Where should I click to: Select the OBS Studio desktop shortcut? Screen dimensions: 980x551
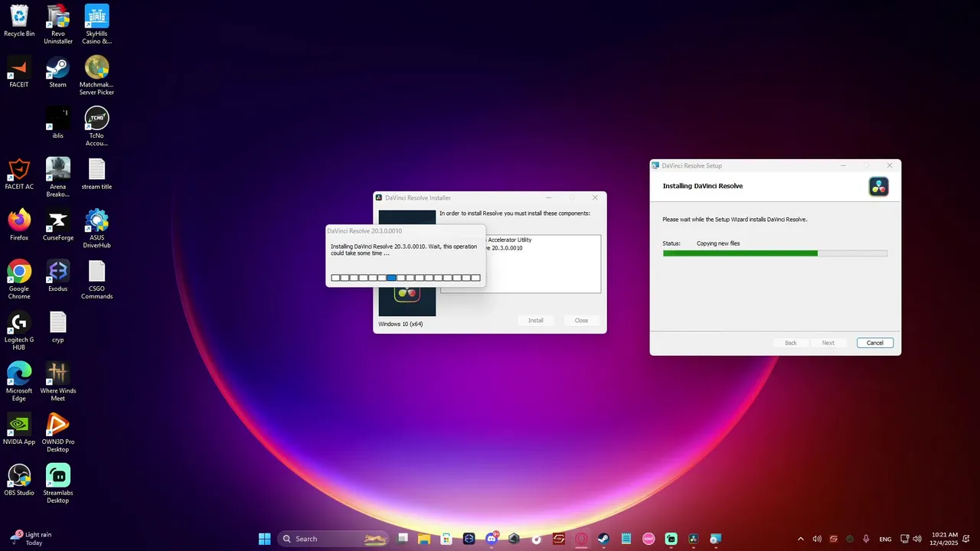click(19, 481)
